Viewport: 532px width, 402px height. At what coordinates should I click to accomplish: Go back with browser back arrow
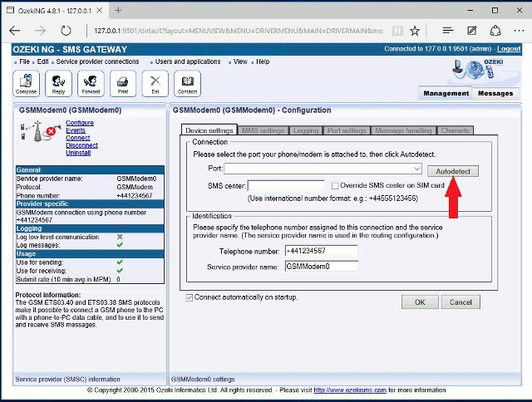point(15,31)
